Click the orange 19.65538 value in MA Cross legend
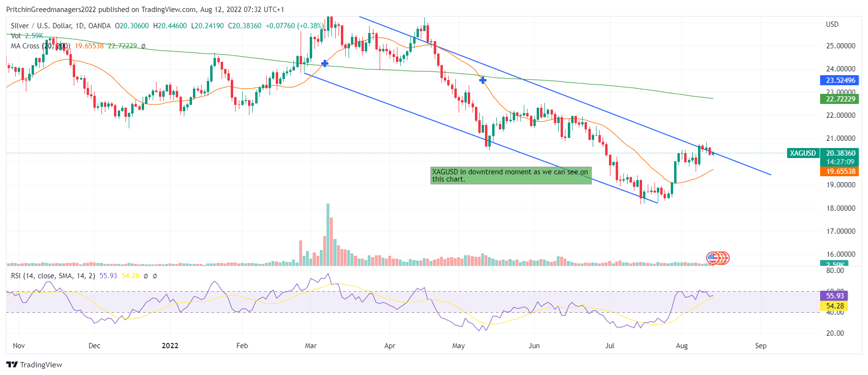The width and height of the screenshot is (868, 375). (x=89, y=46)
